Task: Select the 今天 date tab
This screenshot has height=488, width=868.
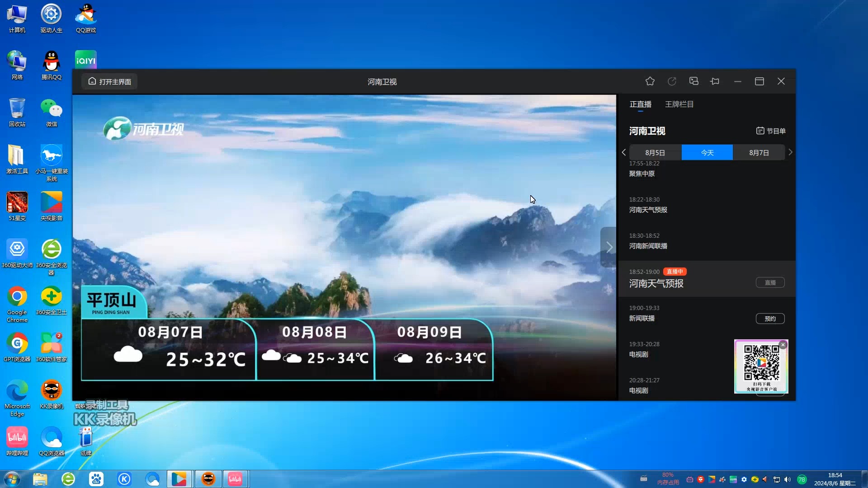Action: click(x=707, y=153)
